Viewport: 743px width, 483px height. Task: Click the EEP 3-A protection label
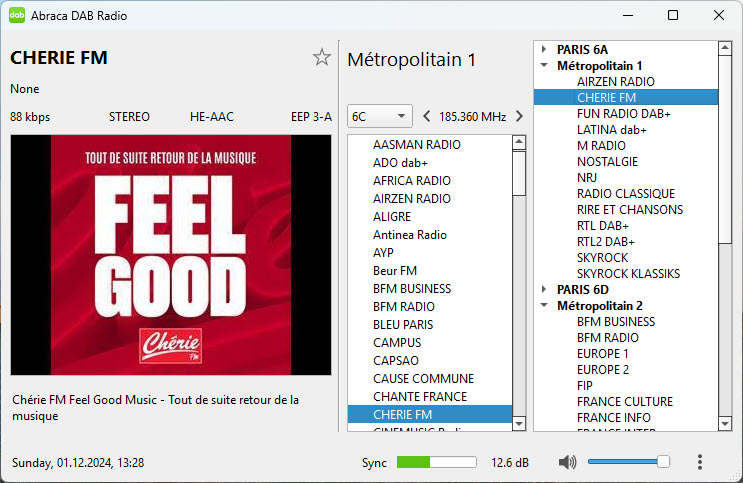[x=311, y=117]
